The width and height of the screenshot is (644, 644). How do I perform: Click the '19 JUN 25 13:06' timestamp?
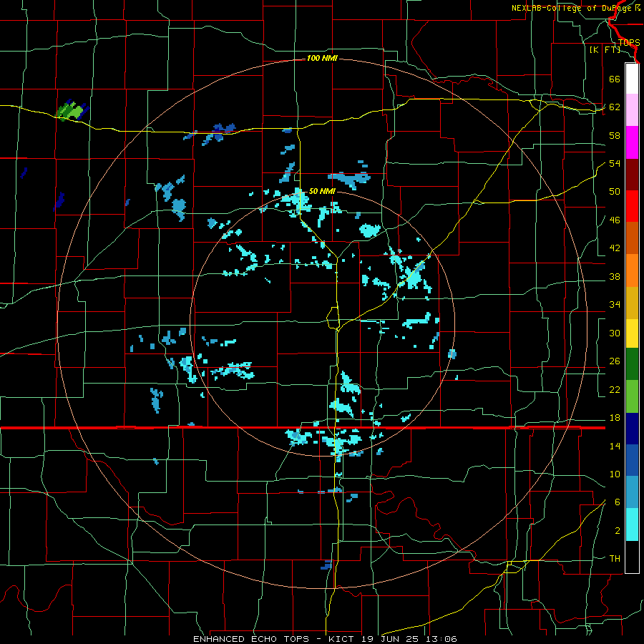[x=409, y=639]
